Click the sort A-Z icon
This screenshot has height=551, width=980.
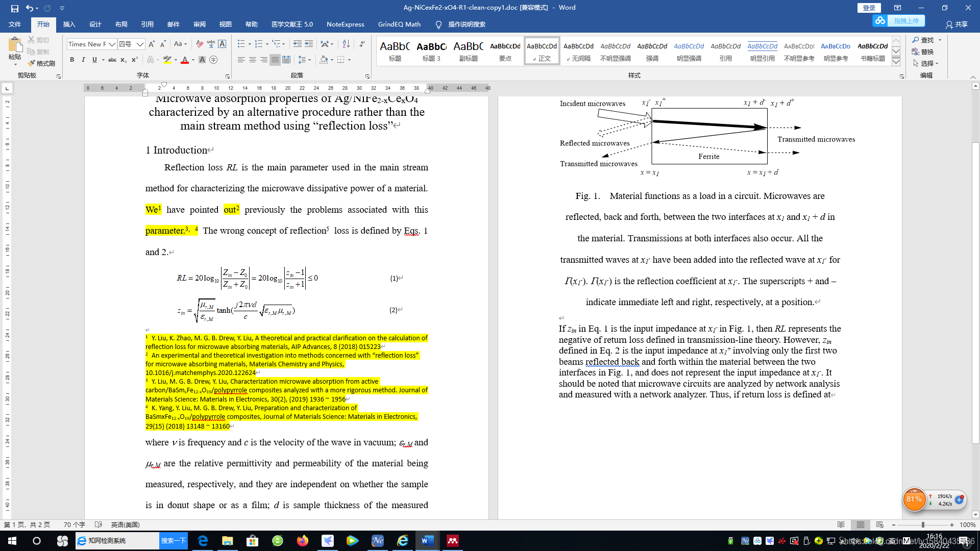[x=346, y=44]
